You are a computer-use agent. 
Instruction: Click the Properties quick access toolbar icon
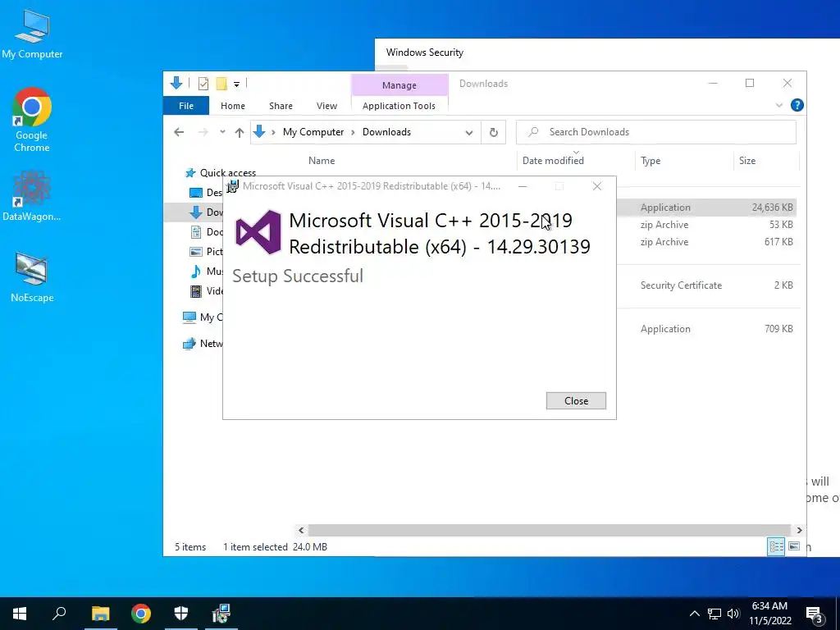203,84
